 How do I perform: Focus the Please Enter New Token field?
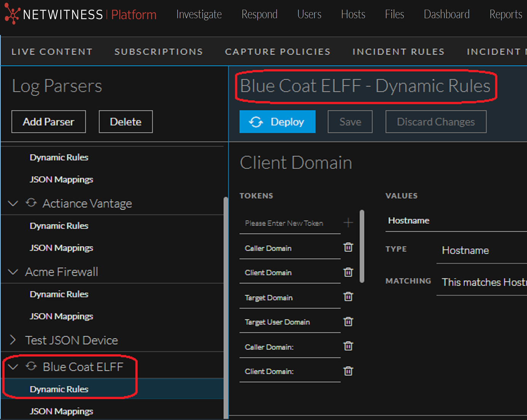pos(289,223)
